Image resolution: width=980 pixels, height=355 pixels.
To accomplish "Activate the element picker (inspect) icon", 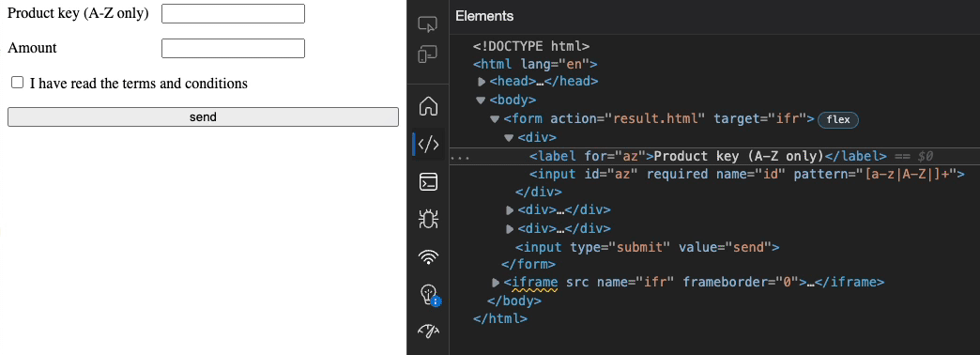I will click(427, 24).
